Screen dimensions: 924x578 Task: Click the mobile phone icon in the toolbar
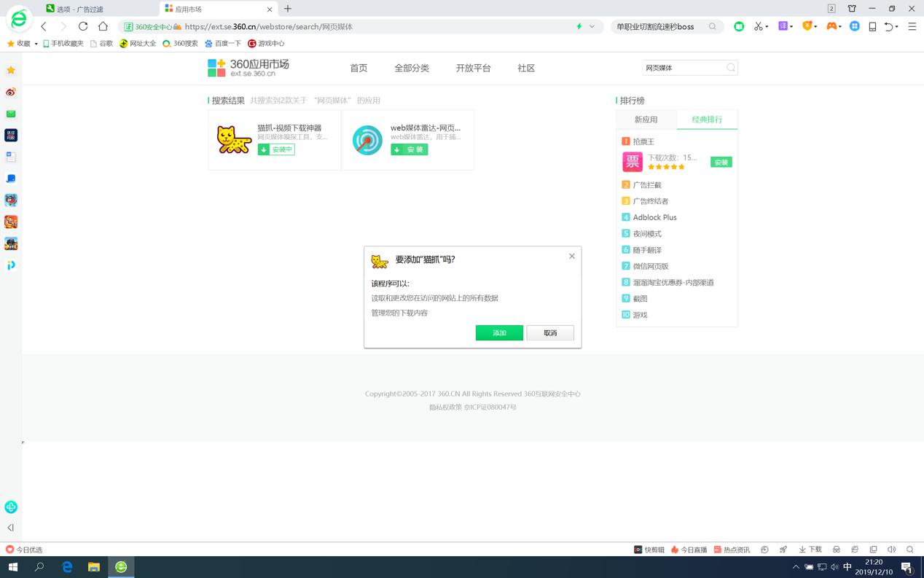pyautogui.click(x=872, y=26)
